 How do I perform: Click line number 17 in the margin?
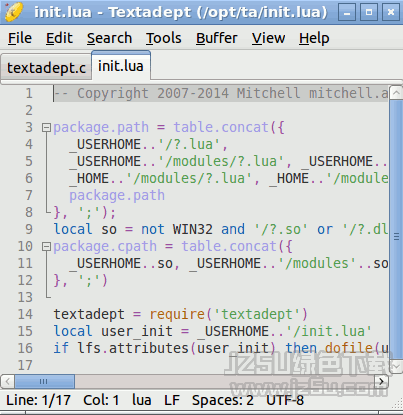pyautogui.click(x=25, y=365)
